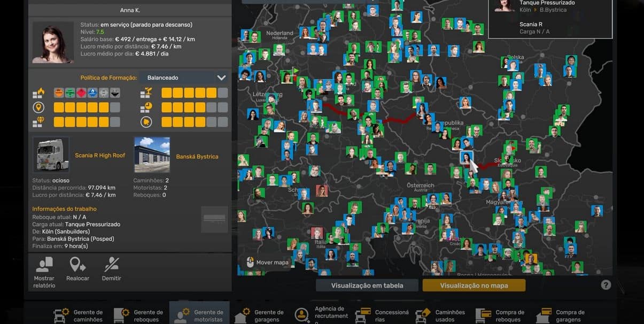Click the long distance skill pin icon
This screenshot has height=324, width=644.
pos(38,107)
